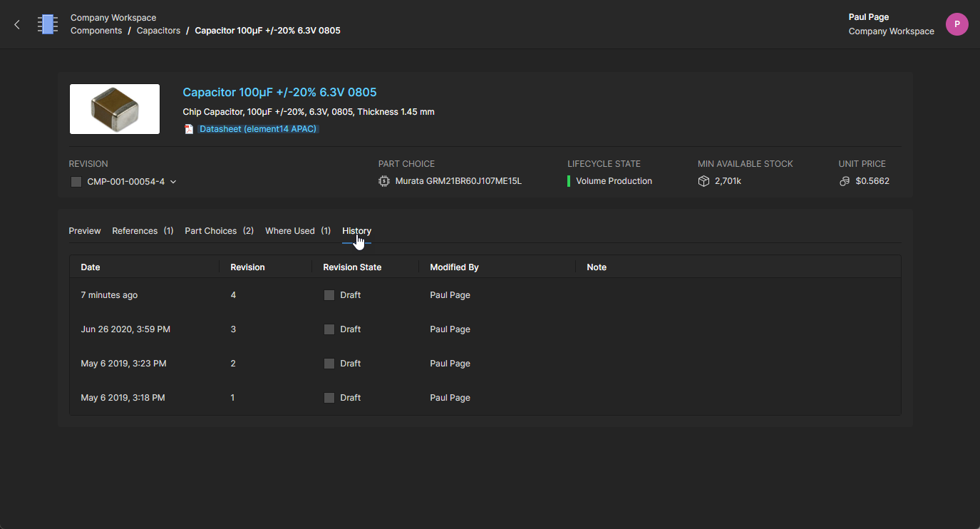Image resolution: width=980 pixels, height=529 pixels.
Task: Expand the CMP-001-00054-4 revision dropdown
Action: tap(173, 182)
